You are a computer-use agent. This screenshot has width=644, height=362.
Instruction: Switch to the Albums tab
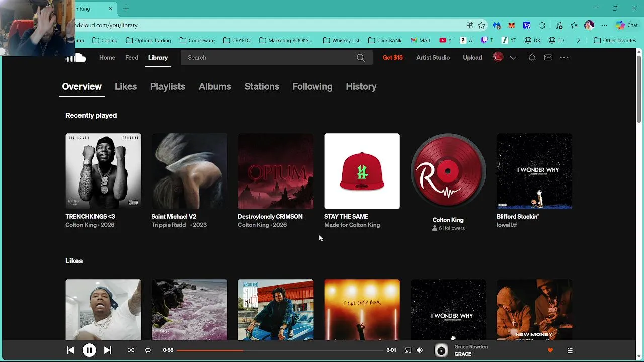pos(215,86)
